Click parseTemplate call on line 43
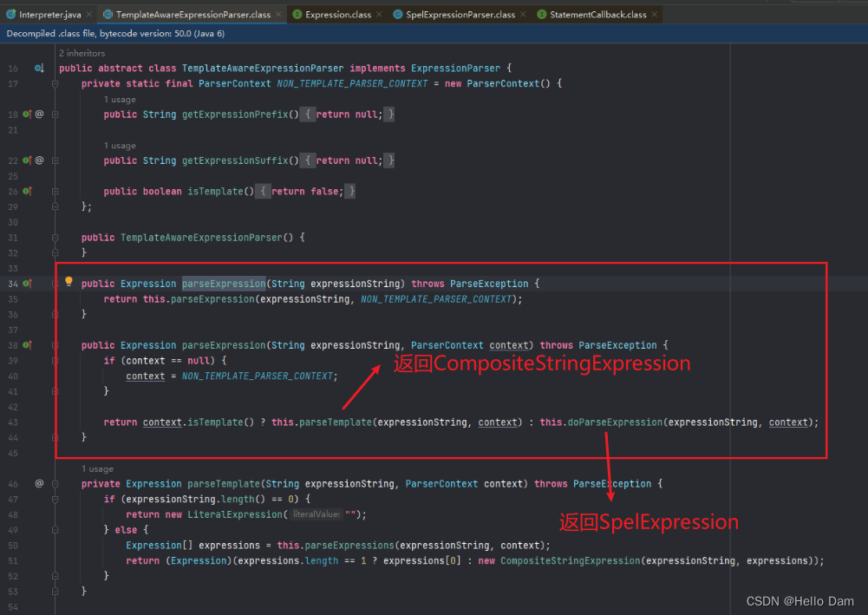 pyautogui.click(x=336, y=422)
